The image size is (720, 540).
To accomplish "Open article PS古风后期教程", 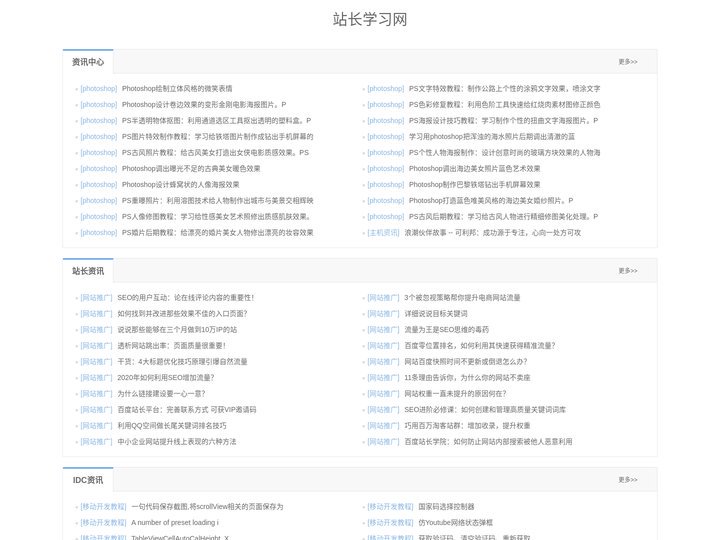I will click(503, 217).
